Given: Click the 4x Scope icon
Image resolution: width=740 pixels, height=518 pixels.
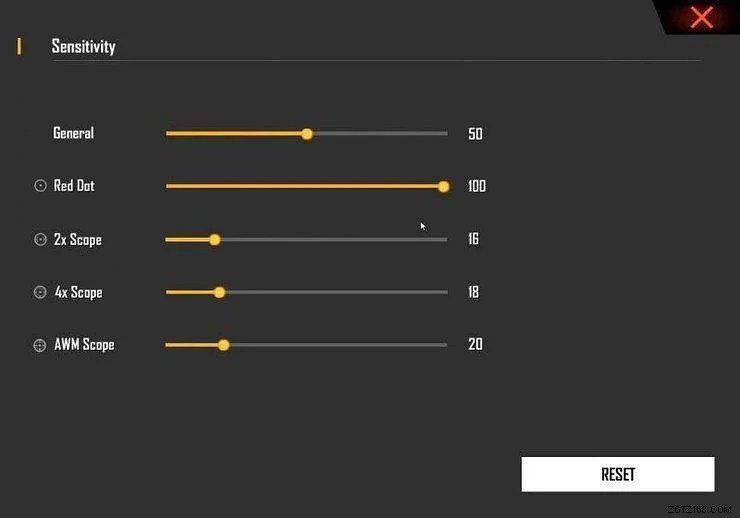Looking at the screenshot, I should coord(40,292).
